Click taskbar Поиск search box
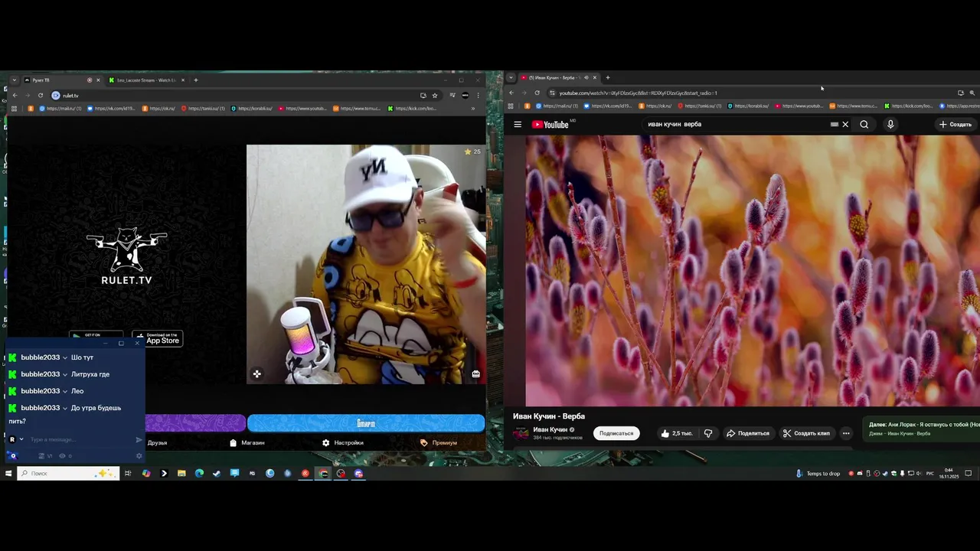The width and height of the screenshot is (980, 551). (x=68, y=474)
